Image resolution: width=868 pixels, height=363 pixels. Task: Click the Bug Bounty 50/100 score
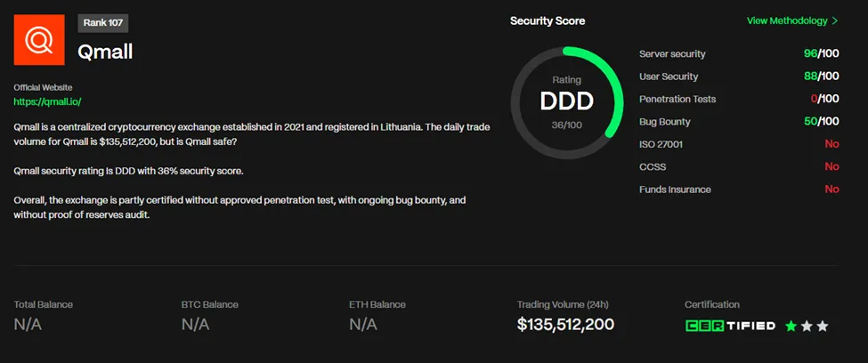point(821,121)
